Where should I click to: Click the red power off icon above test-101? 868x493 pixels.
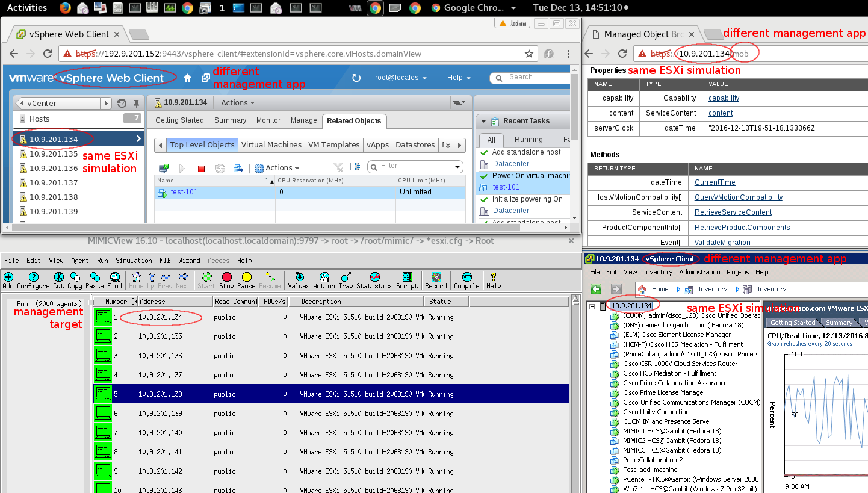[201, 168]
